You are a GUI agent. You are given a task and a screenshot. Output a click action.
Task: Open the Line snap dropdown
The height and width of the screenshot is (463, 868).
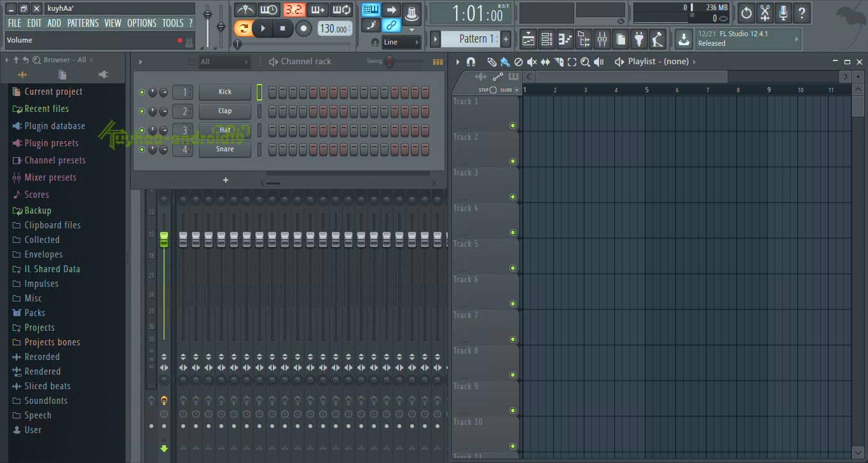(401, 42)
